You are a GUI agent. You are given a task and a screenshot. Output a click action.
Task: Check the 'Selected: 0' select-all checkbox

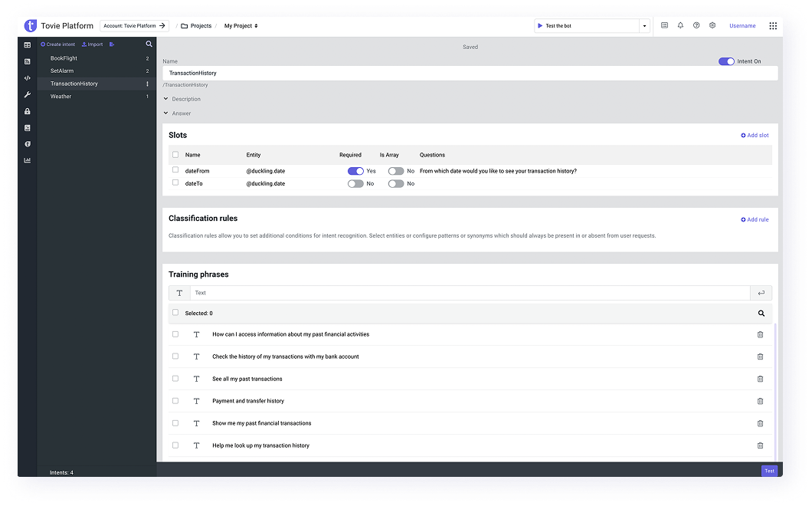175,313
